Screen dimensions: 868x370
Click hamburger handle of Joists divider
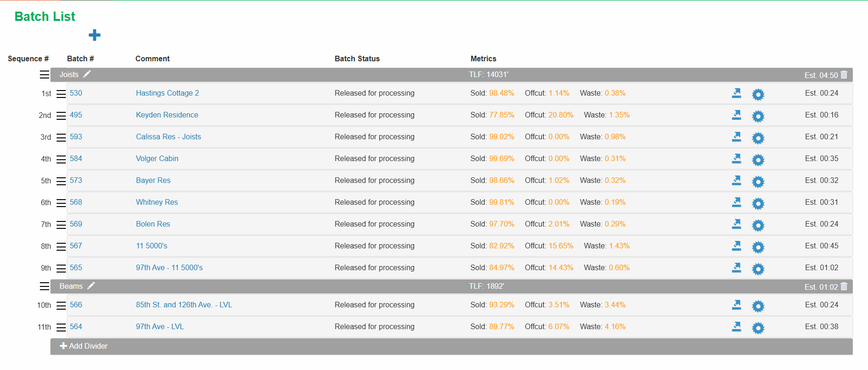[x=45, y=75]
